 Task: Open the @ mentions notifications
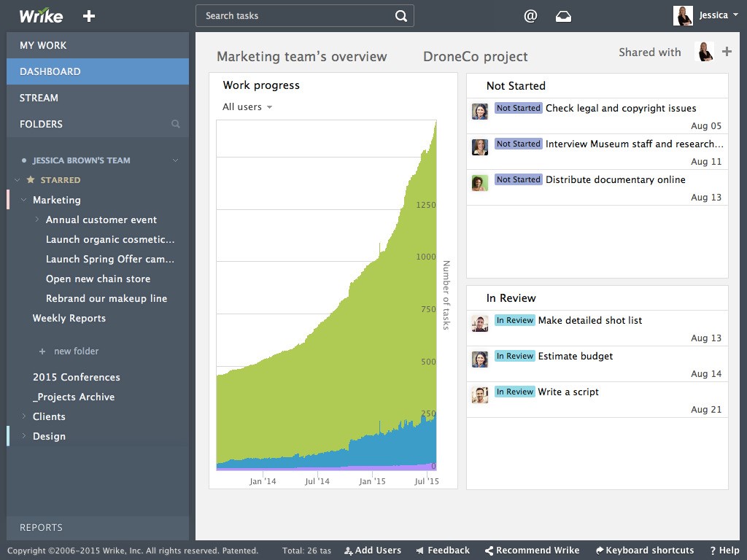tap(530, 16)
